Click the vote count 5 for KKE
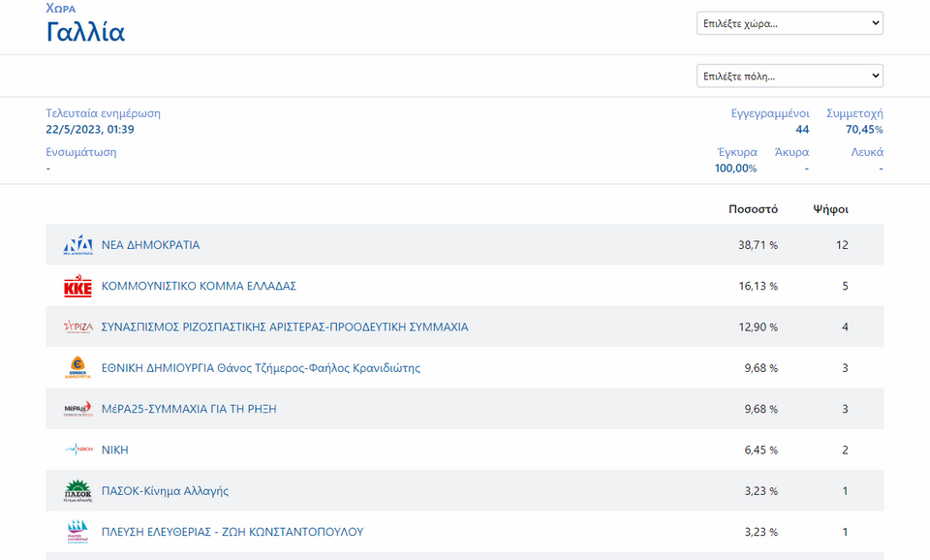The image size is (930, 560). [x=845, y=286]
